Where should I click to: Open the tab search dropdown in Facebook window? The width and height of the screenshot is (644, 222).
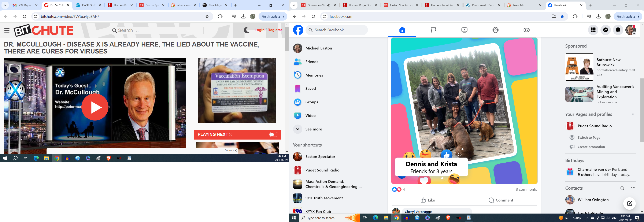(x=294, y=5)
